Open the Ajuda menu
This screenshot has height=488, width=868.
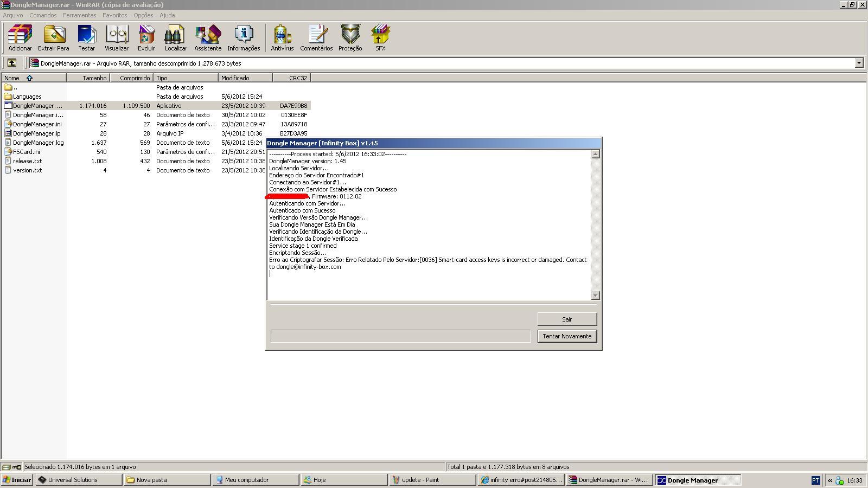click(x=167, y=15)
